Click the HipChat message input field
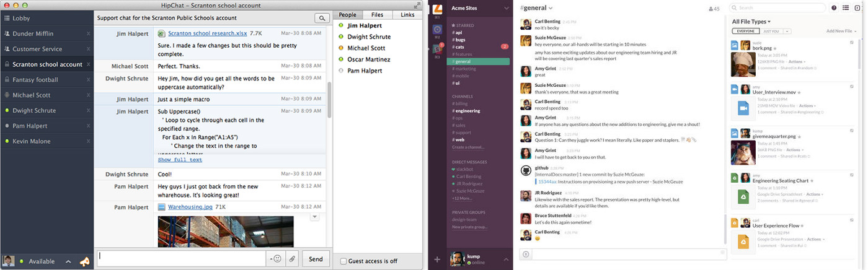The width and height of the screenshot is (868, 270). point(182,259)
